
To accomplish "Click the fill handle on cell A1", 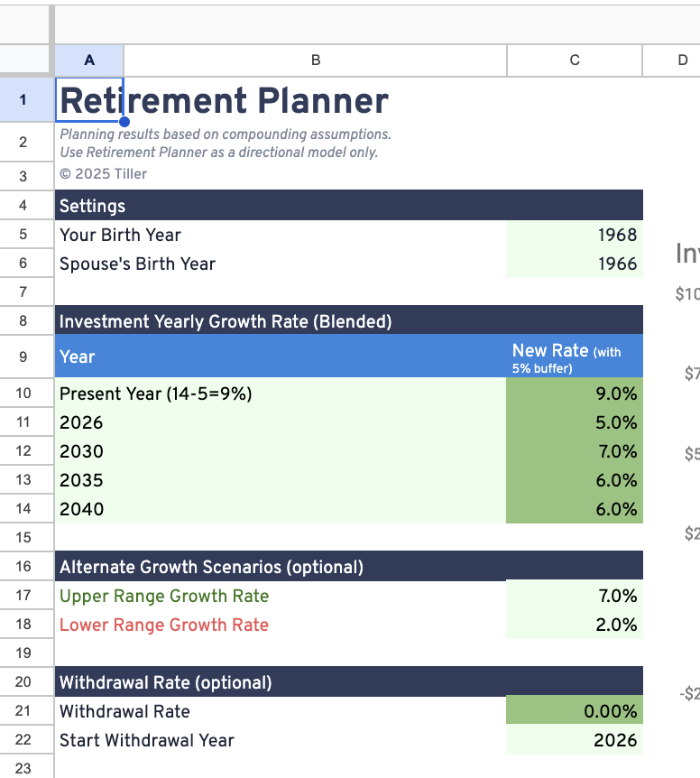I will tap(124, 122).
